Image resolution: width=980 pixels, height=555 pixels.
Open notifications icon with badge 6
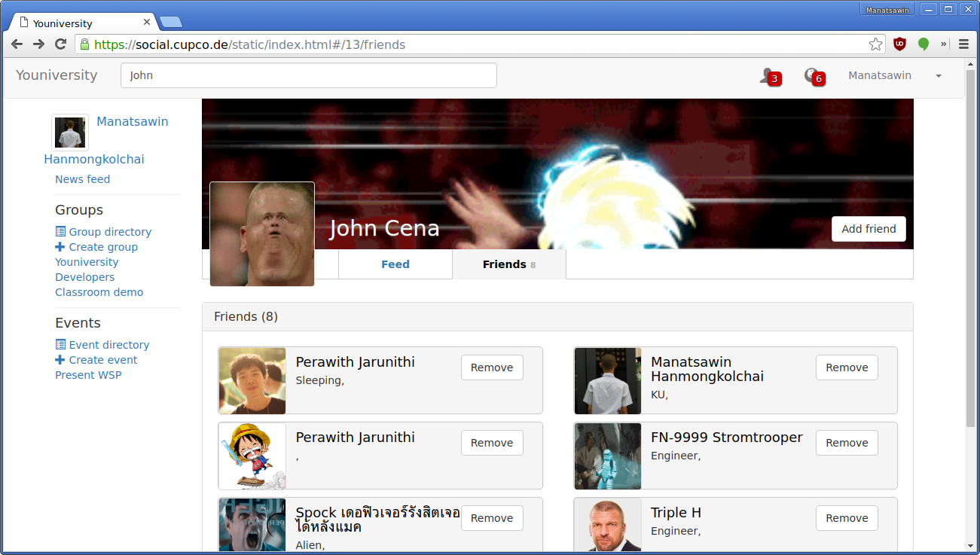[x=814, y=76]
